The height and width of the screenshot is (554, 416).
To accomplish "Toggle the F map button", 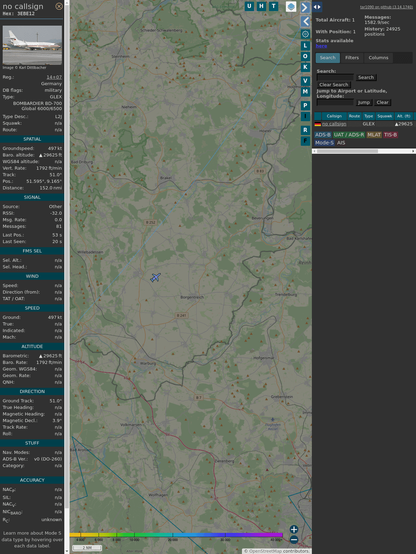I will [x=305, y=141].
